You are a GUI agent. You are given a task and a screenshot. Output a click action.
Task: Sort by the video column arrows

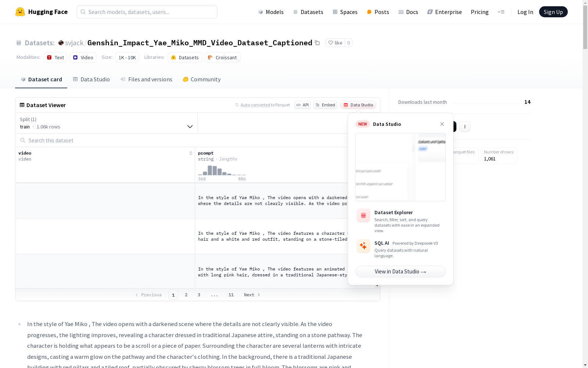(191, 153)
